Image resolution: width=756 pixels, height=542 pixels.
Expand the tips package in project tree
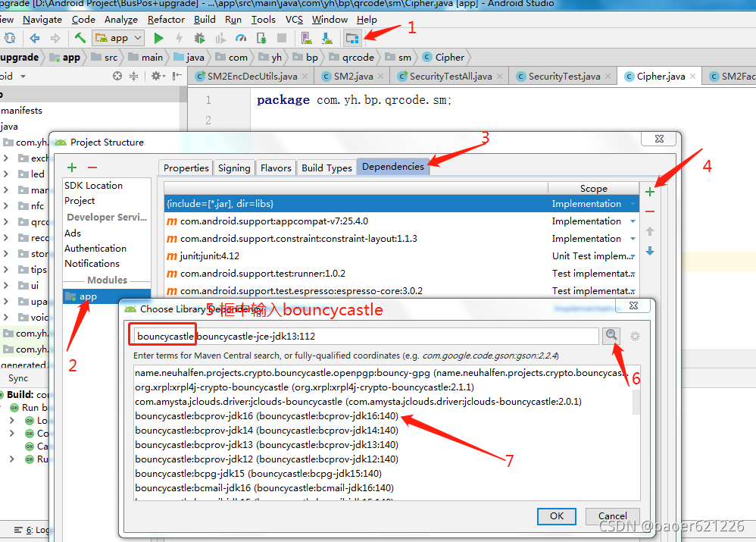click(6, 269)
